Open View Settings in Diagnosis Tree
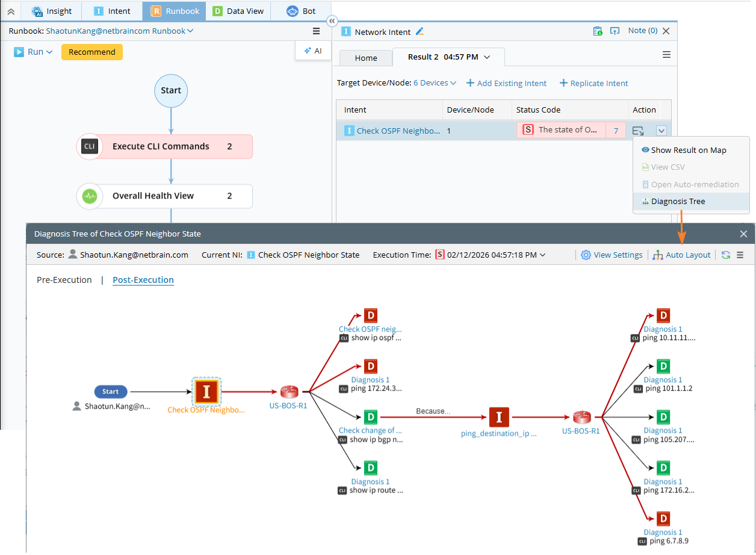Image resolution: width=756 pixels, height=555 pixels. (x=612, y=255)
